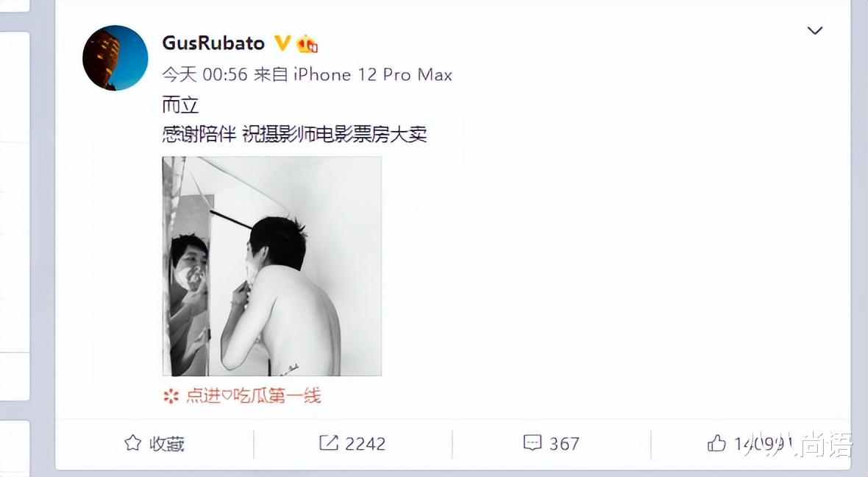Open the post timestamp 今天 00:56
The height and width of the screenshot is (477, 868).
tap(204, 74)
